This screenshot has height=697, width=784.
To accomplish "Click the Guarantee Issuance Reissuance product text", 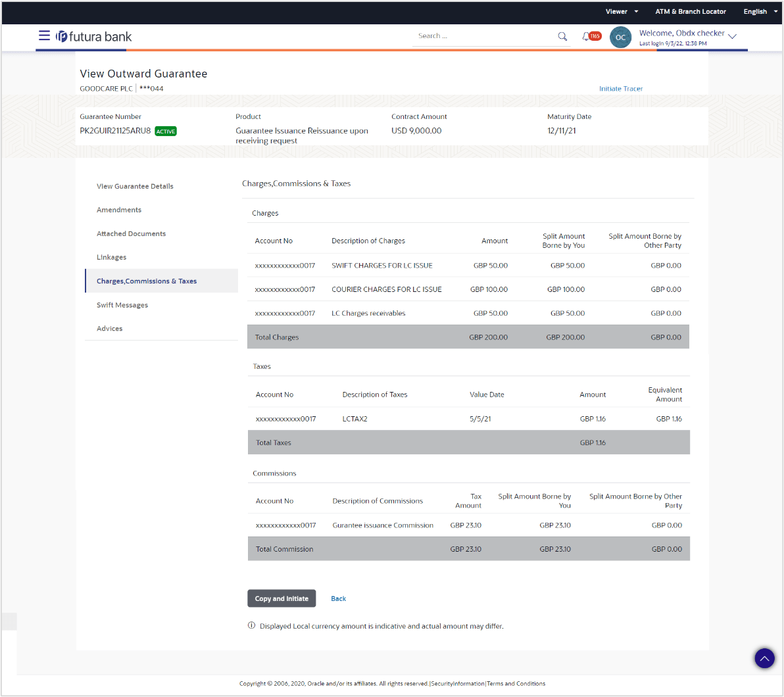I will [301, 135].
